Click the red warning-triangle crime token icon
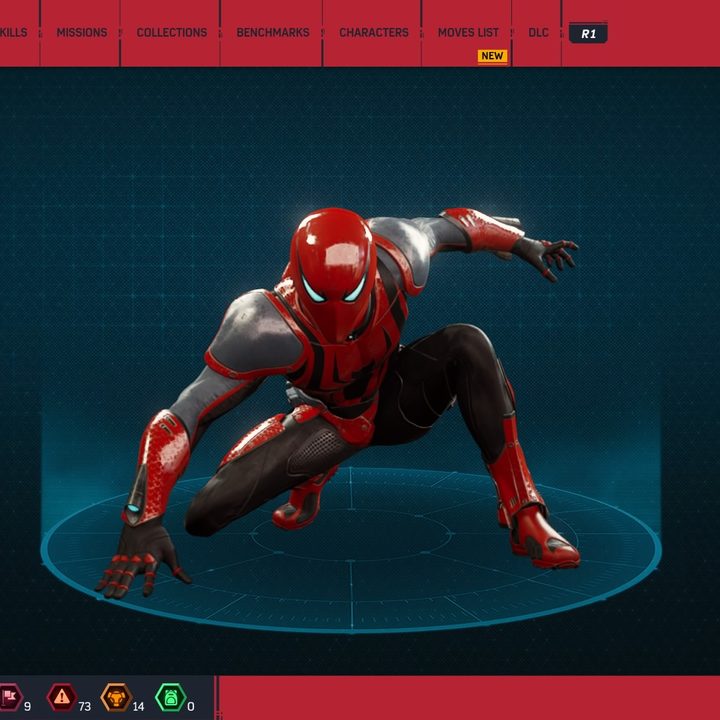Viewport: 720px width, 720px height. (62, 697)
